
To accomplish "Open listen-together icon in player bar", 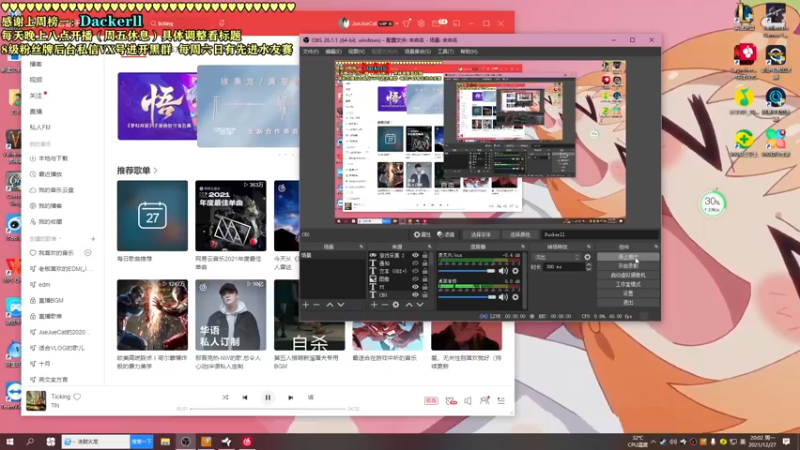I will 484,401.
